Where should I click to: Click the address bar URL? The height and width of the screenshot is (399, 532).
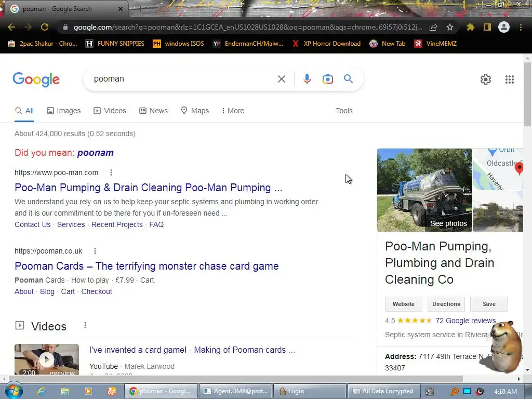pos(248,27)
